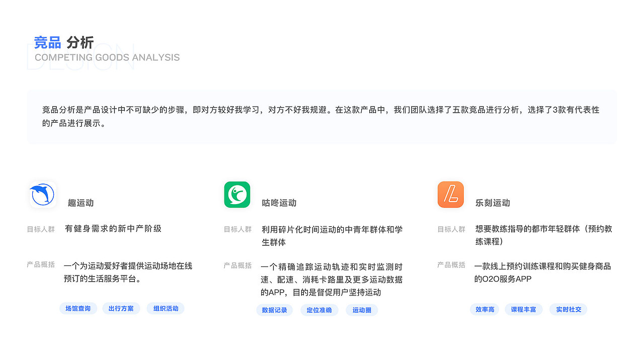Click the orange L-shaped logo swatch
Screen dimensions: 644x362
[x=450, y=194]
